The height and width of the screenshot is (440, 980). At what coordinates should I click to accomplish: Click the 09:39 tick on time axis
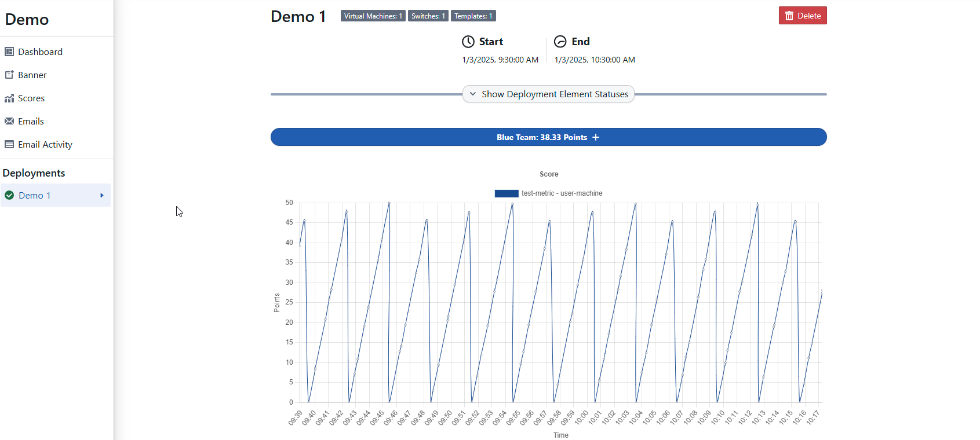(296, 417)
